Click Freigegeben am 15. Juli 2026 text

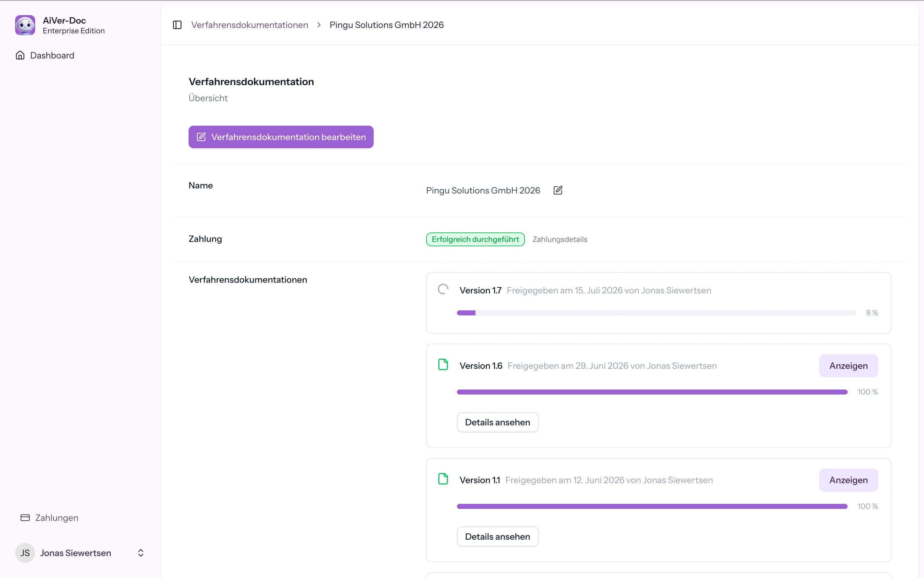[x=609, y=291]
